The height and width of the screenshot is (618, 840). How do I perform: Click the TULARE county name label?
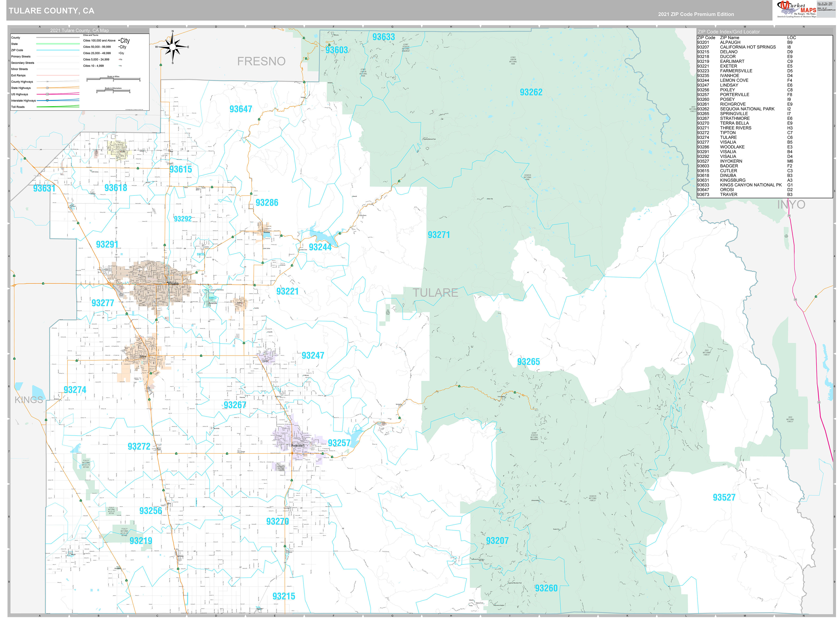click(x=435, y=293)
